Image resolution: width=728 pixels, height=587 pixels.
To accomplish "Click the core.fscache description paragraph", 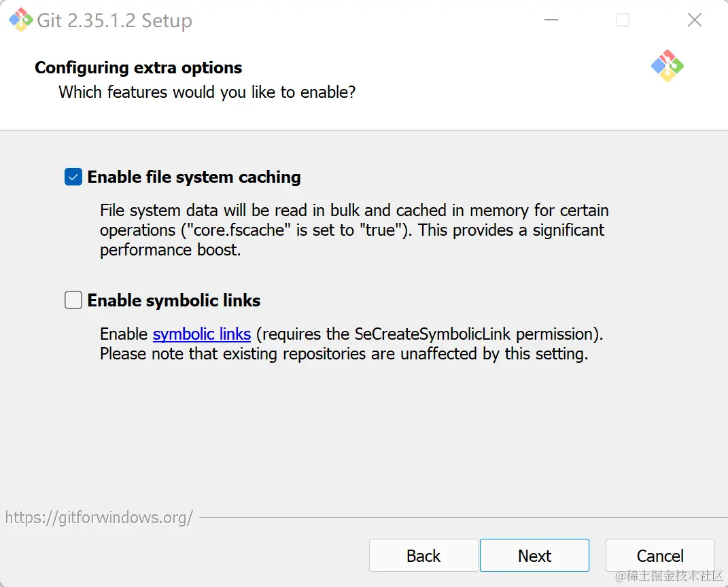I will point(353,230).
